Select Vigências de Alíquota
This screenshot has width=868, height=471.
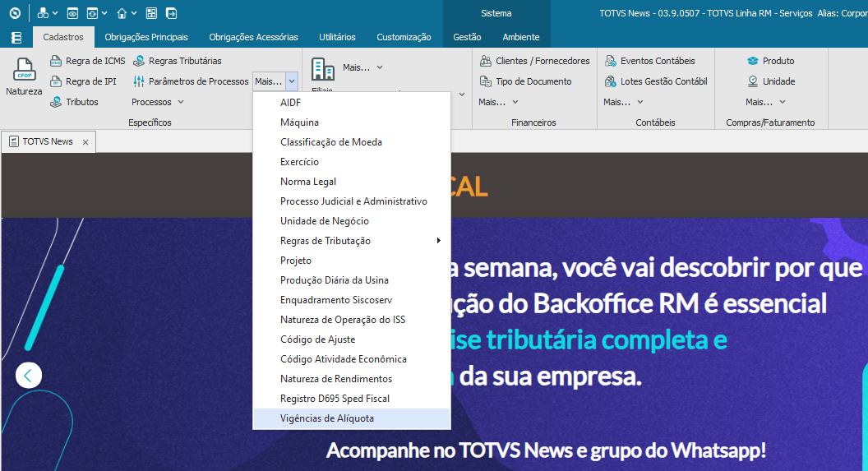click(x=352, y=418)
